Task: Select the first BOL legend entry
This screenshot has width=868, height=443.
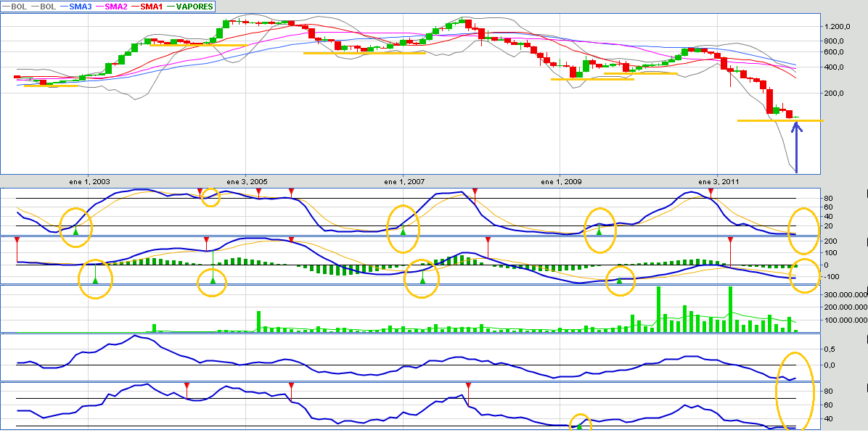Action: [x=15, y=6]
